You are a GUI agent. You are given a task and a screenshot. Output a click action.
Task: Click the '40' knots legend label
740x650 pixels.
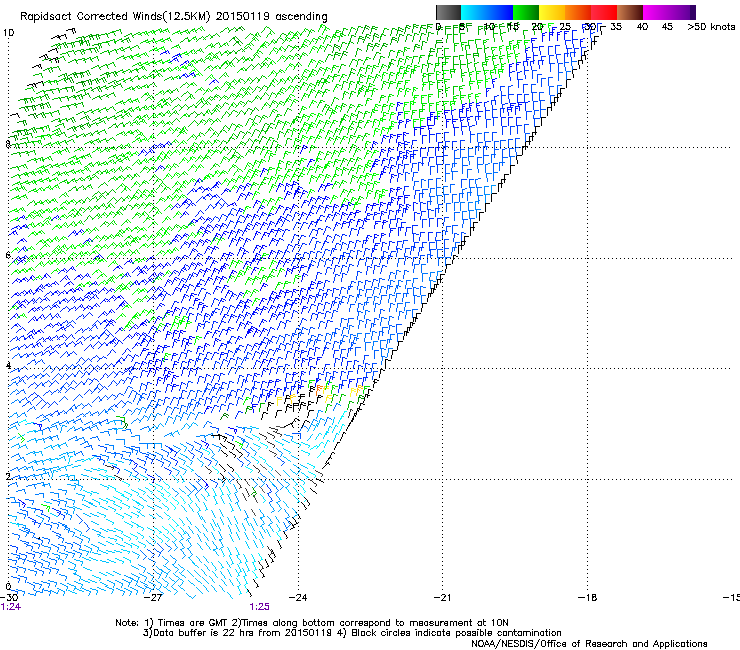click(x=642, y=27)
